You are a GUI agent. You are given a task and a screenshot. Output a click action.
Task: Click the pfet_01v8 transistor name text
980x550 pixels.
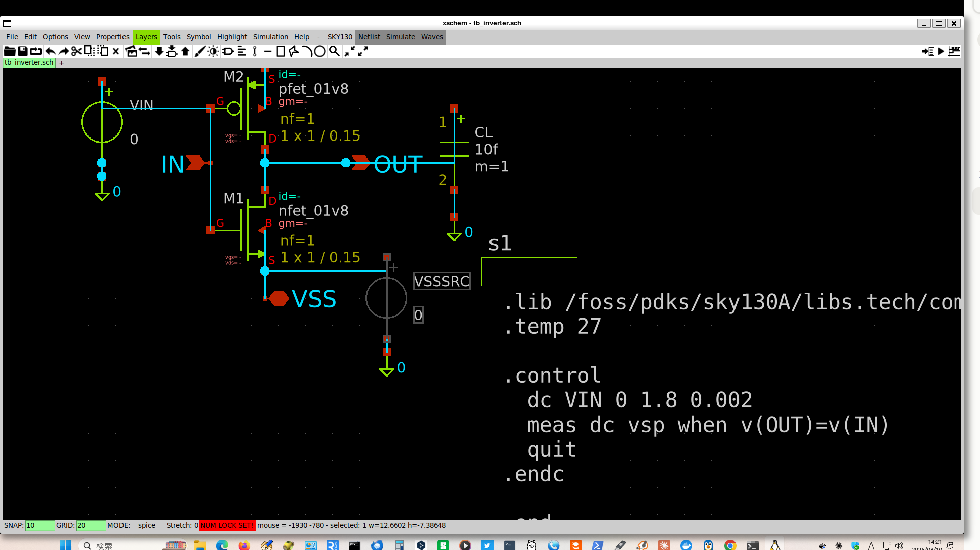[x=314, y=89]
